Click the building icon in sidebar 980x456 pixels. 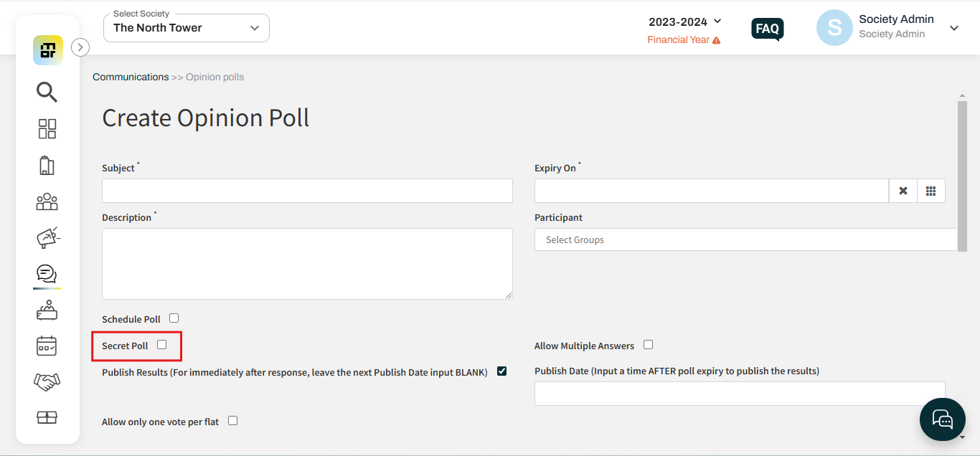pos(47,166)
